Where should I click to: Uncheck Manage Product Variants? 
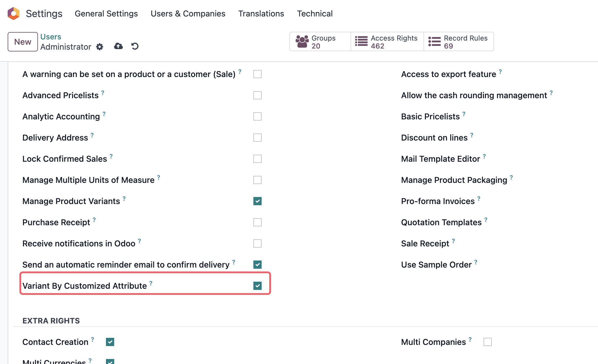tap(258, 201)
